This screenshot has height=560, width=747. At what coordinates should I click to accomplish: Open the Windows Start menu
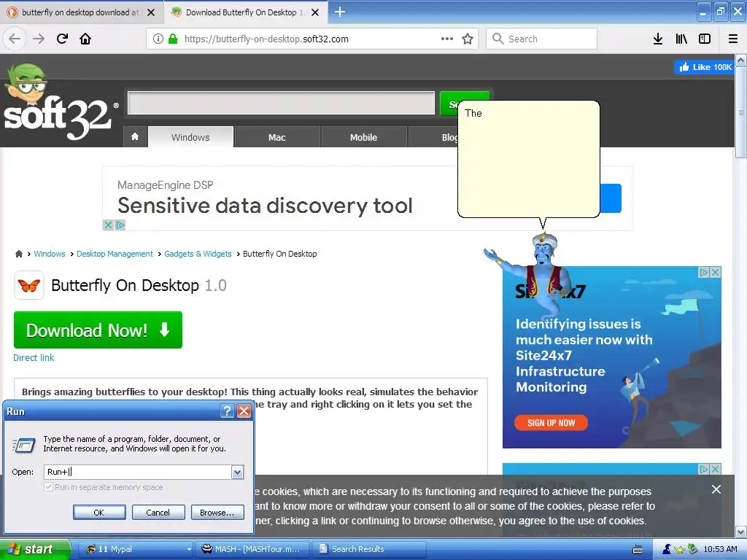[35, 549]
